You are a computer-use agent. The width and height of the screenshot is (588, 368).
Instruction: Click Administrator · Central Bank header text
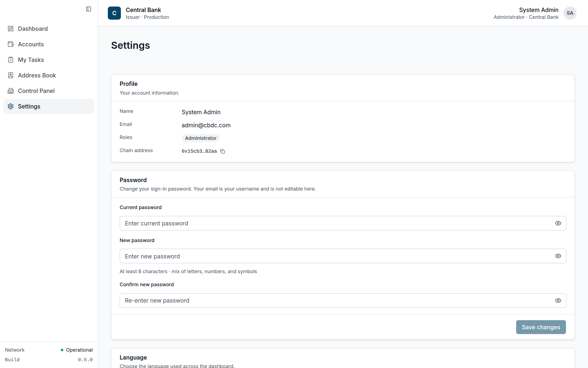526,17
